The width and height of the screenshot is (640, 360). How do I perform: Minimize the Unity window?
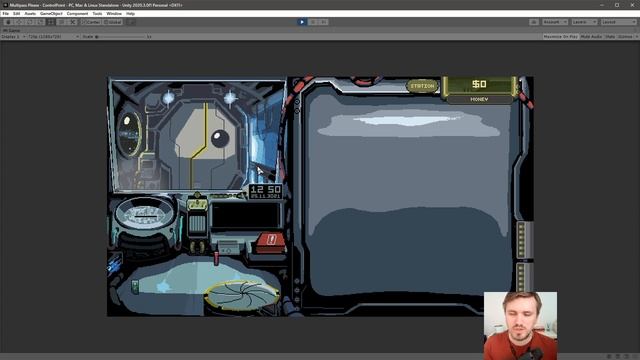602,5
